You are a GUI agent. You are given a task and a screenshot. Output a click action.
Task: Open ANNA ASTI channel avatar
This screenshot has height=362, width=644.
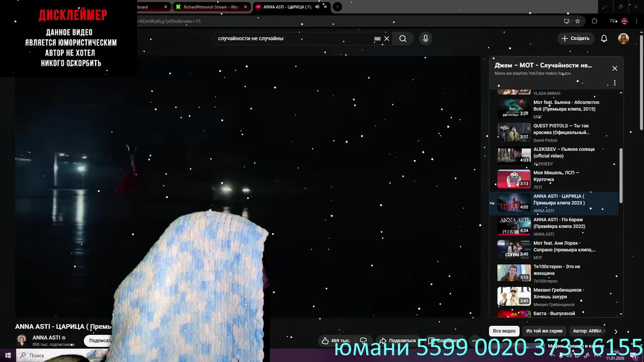click(x=22, y=340)
